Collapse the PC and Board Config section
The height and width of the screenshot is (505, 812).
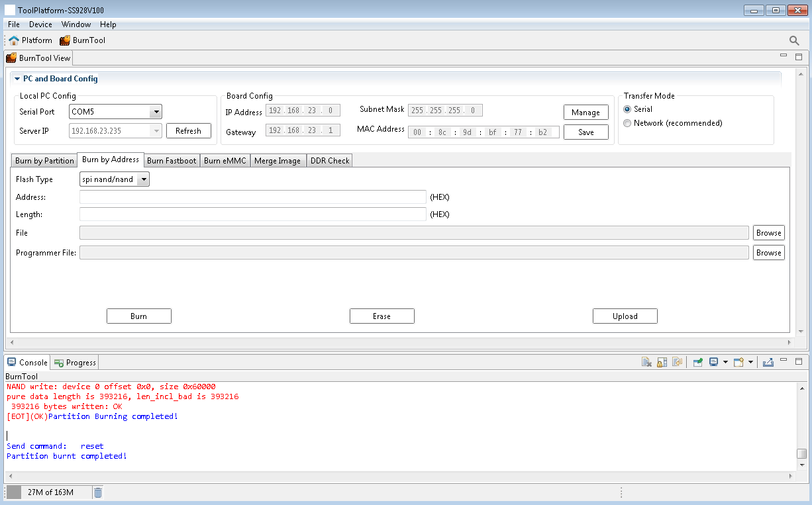17,79
